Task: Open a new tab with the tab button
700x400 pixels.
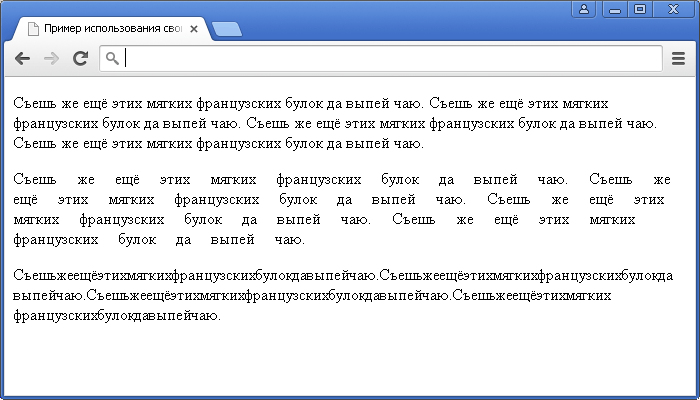Action: click(x=227, y=29)
